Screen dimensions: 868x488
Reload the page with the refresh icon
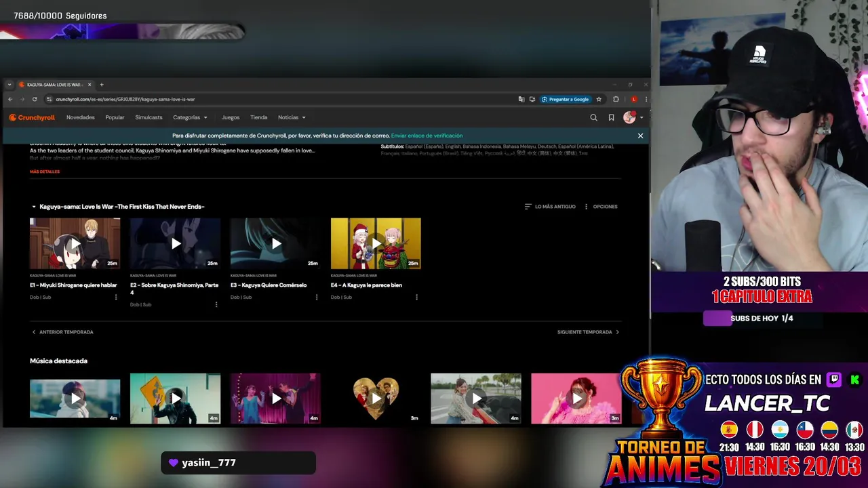point(35,99)
